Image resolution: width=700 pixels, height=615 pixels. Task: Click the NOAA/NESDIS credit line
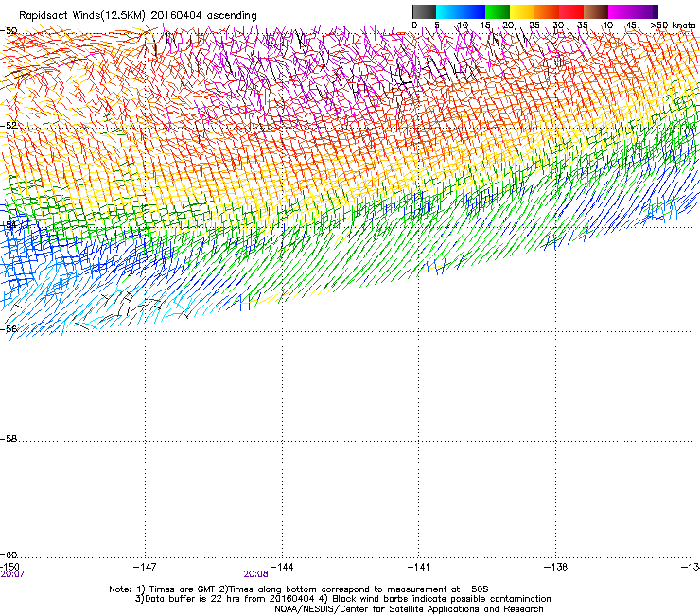409,609
